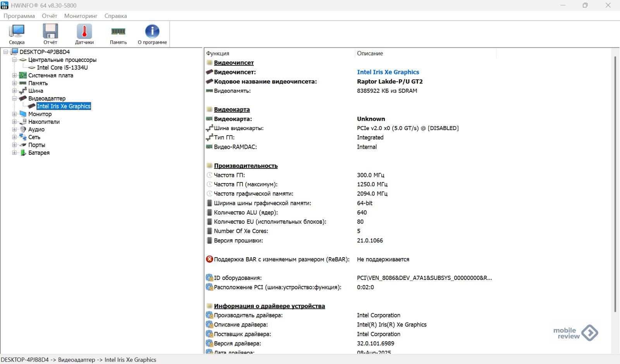Screen dimensions: 620x364
Task: Open the Сводка summary toolbar icon
Action: pos(17,32)
